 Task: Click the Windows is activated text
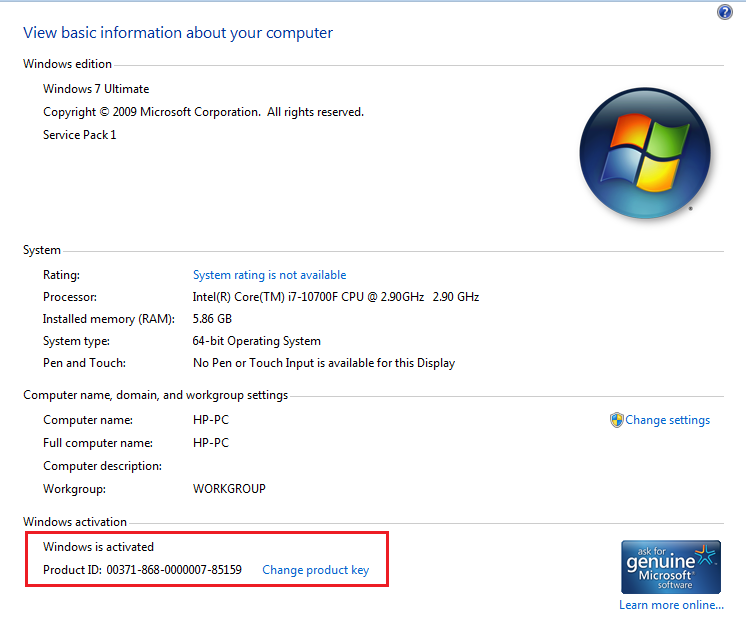click(x=98, y=547)
